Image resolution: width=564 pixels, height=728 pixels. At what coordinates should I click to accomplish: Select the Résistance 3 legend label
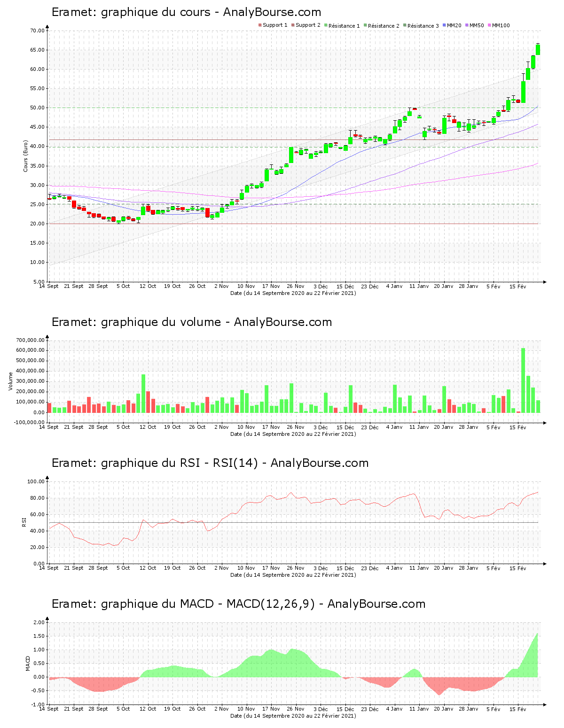tap(423, 25)
